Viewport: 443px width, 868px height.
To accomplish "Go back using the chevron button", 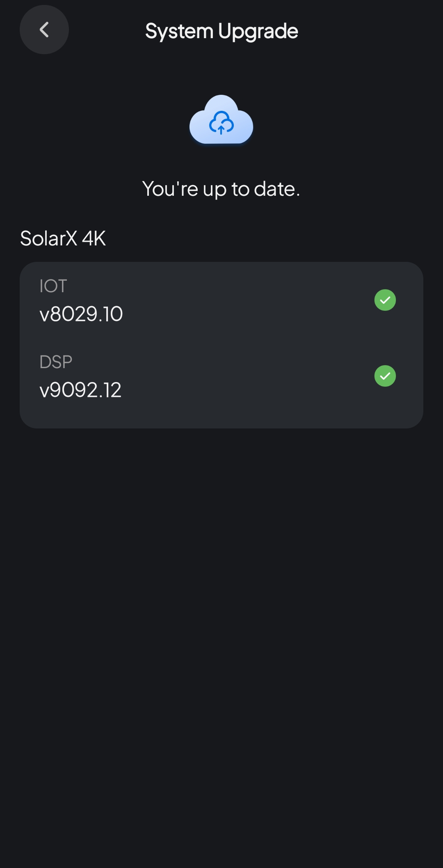I will [44, 30].
